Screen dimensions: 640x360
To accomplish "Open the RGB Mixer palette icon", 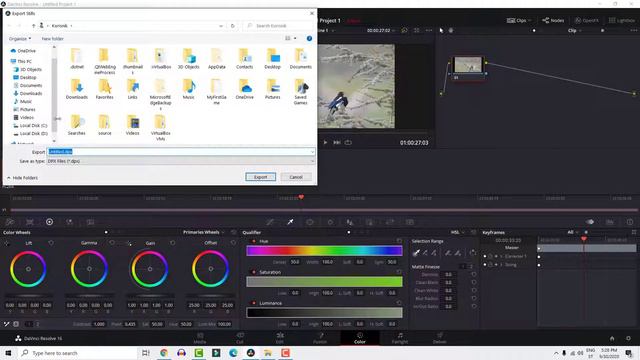I will tap(69, 222).
